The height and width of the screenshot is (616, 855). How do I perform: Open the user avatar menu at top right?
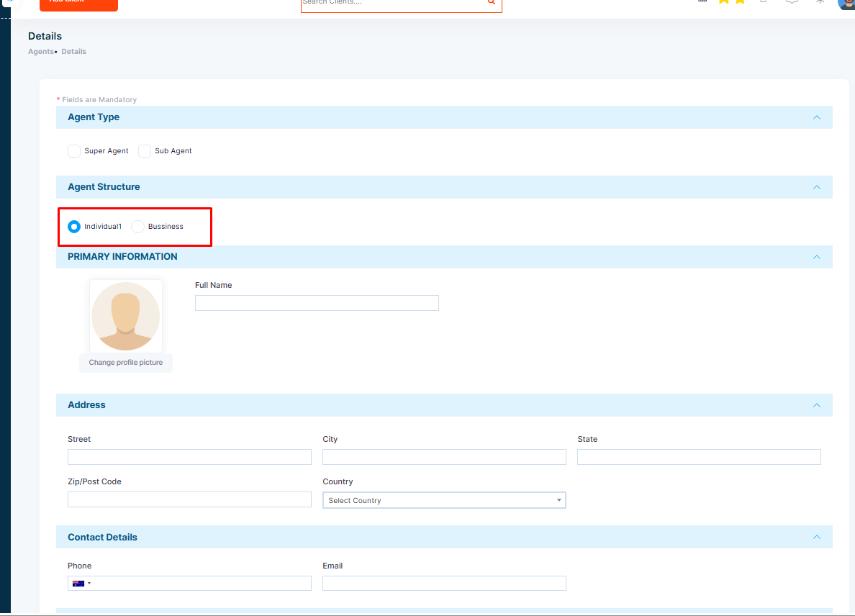click(847, 4)
